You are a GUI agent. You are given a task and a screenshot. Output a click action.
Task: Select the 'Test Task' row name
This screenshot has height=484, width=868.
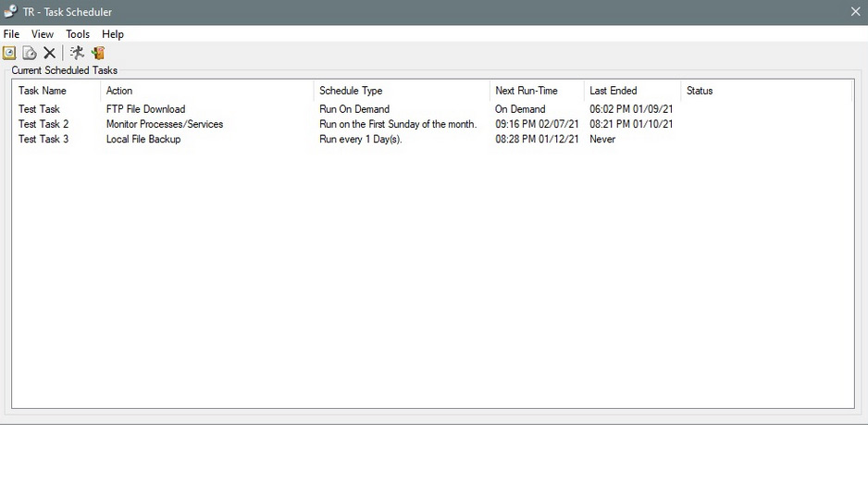pyautogui.click(x=39, y=109)
